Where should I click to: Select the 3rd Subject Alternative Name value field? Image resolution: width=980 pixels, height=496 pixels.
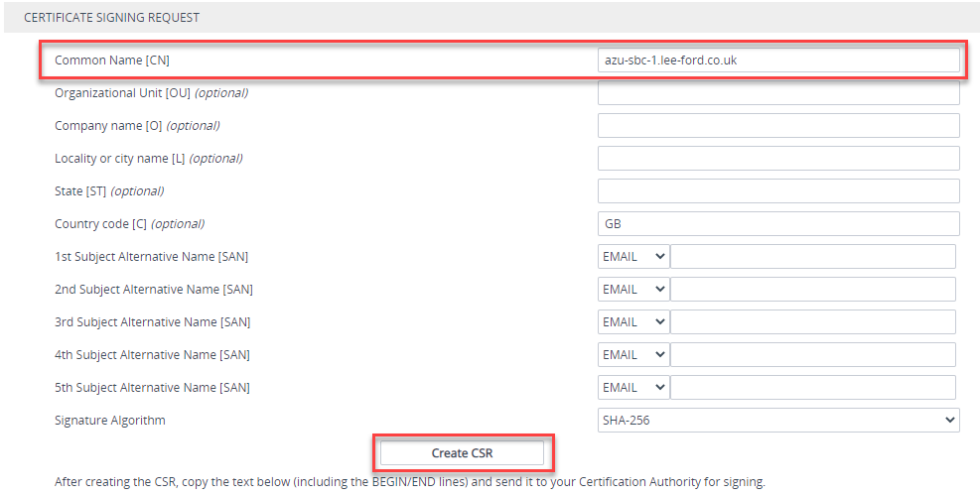(813, 321)
